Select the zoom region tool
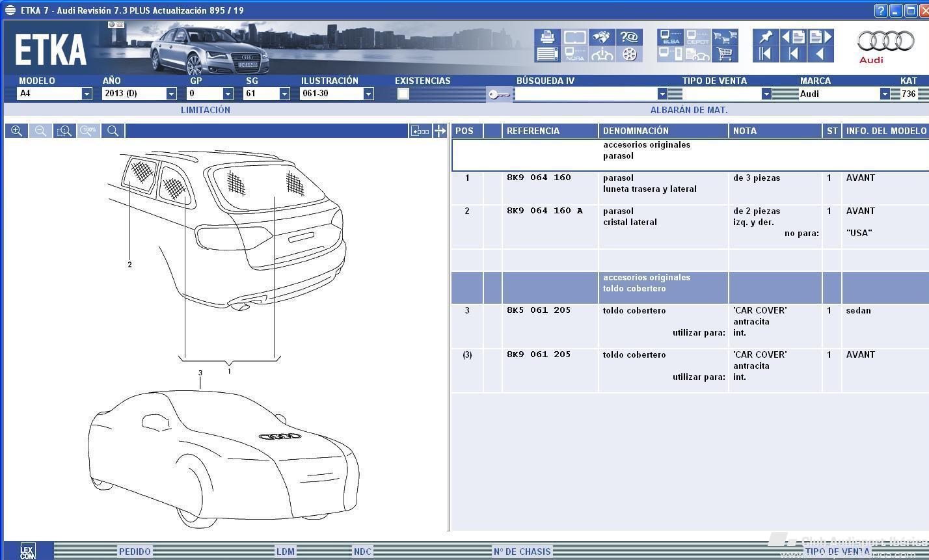The image size is (929, 560). [x=64, y=131]
